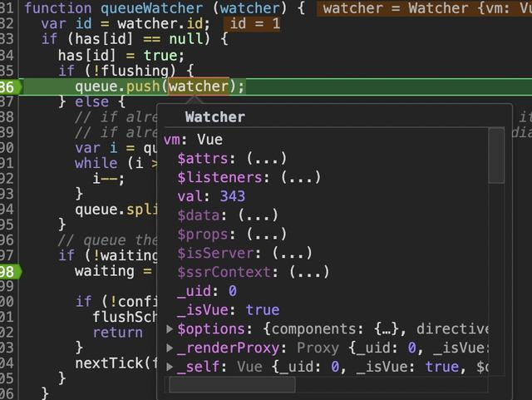Image resolution: width=532 pixels, height=400 pixels.
Task: Click the $data (...) getter value
Action: (x=259, y=215)
